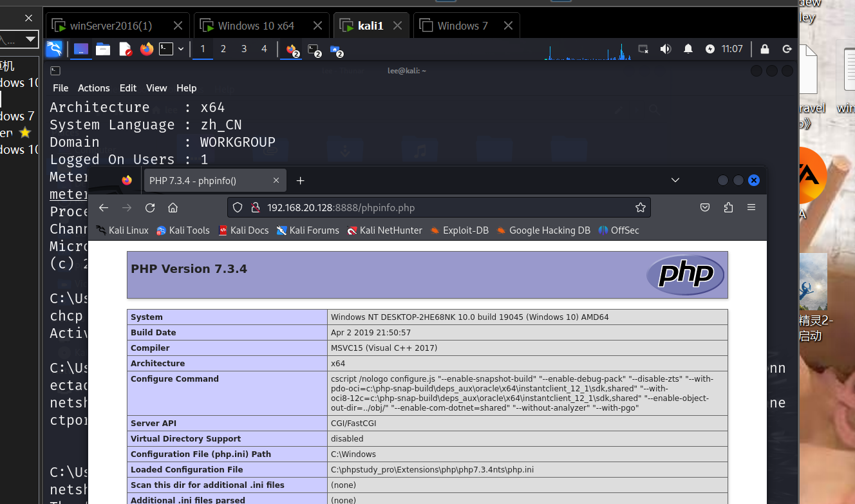Select the terminal taskbar window group
The width and height of the screenshot is (855, 504).
(315, 50)
